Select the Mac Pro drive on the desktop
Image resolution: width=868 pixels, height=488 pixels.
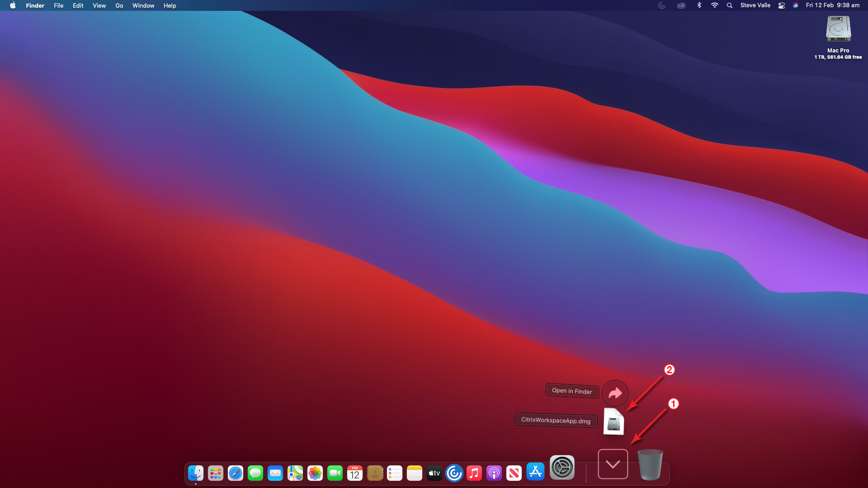(838, 29)
